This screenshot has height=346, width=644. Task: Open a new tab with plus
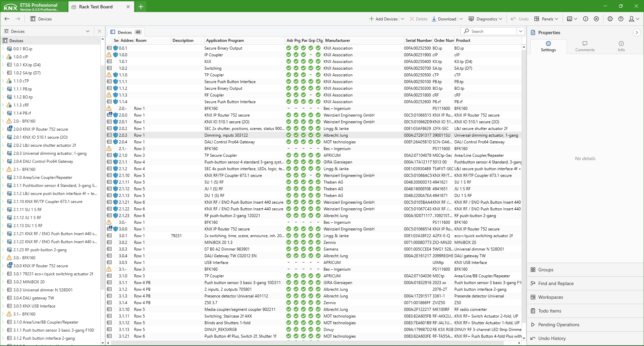[x=141, y=7]
